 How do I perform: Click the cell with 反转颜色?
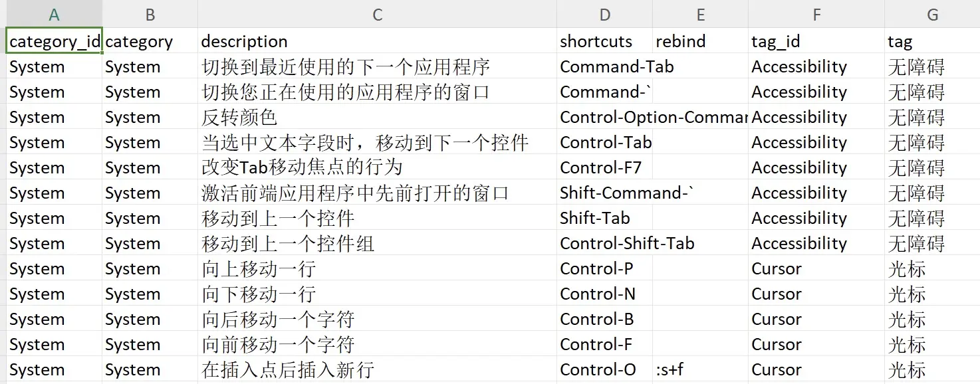377,117
